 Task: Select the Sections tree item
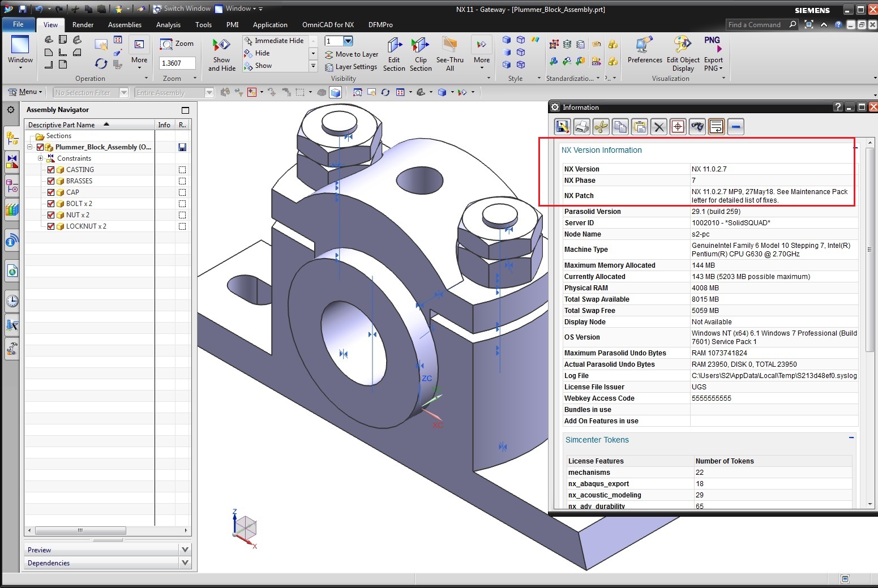pyautogui.click(x=59, y=136)
